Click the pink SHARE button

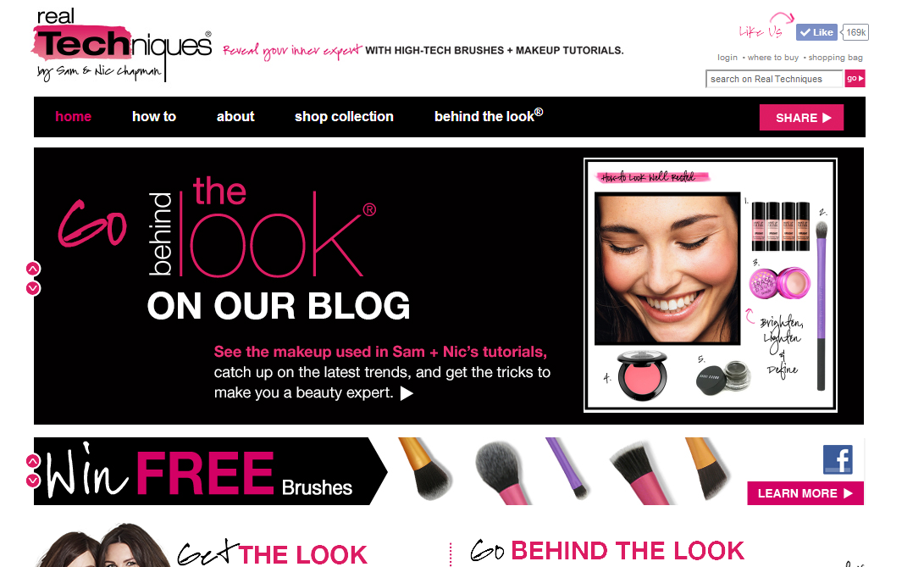click(801, 118)
